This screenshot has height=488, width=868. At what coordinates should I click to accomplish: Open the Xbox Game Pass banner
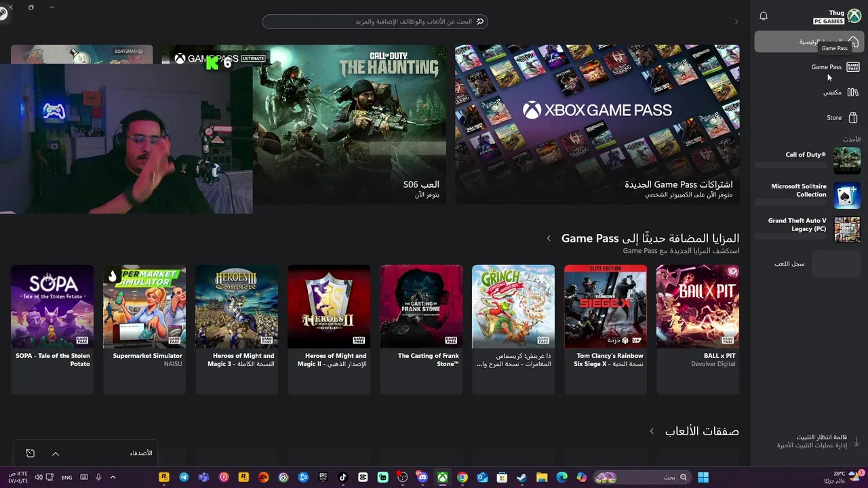point(597,124)
